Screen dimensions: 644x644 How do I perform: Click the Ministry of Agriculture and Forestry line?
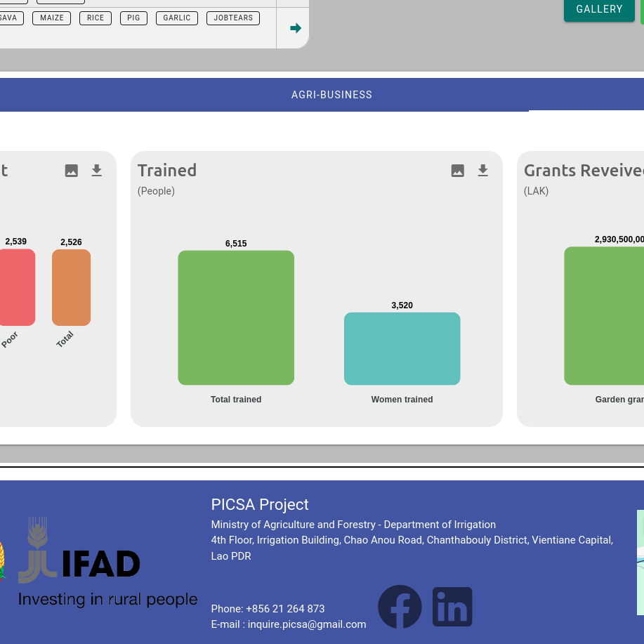pyautogui.click(x=353, y=525)
